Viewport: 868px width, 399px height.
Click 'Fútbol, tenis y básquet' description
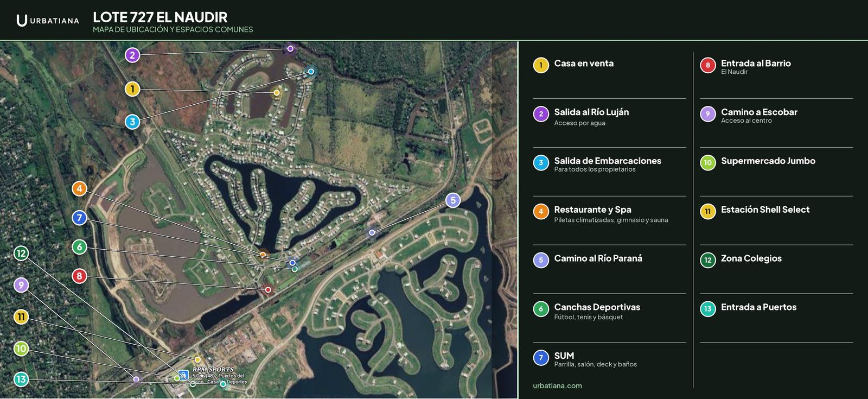pos(588,317)
